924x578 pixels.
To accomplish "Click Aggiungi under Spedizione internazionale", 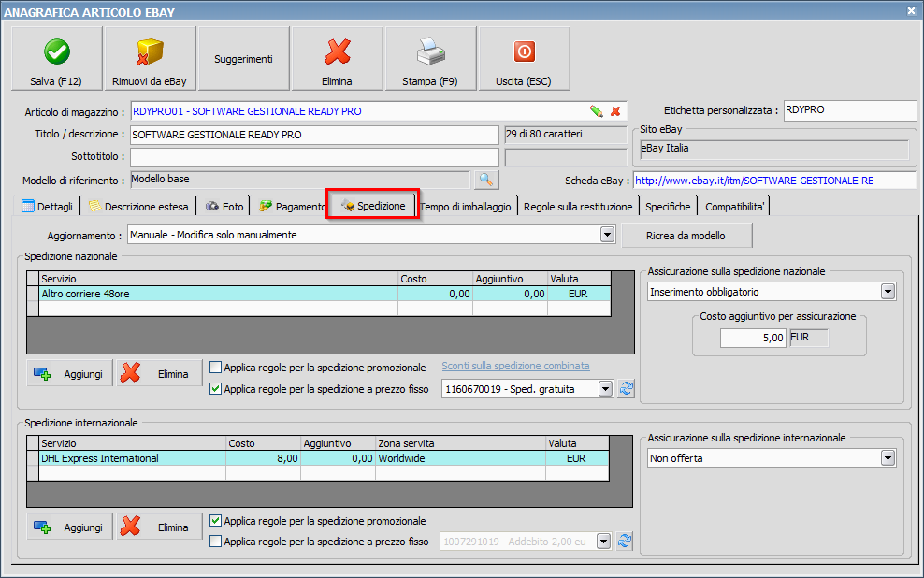I will point(69,527).
